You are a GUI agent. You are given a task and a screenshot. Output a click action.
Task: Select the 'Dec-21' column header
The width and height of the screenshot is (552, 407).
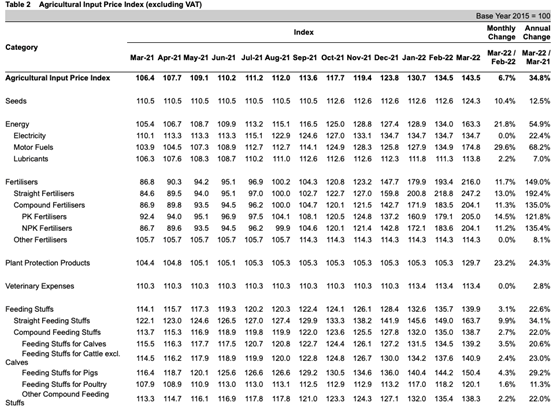(x=387, y=57)
